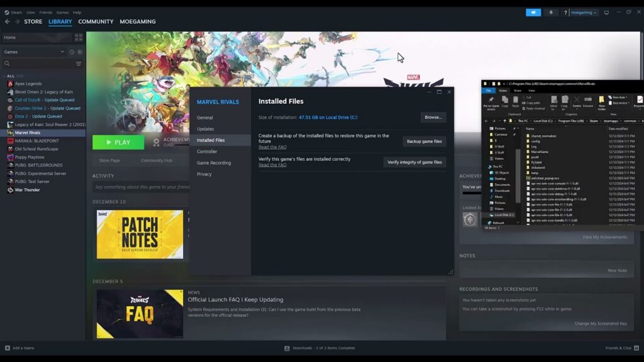644x362 pixels.
Task: Click the green PLAY button
Action: point(118,142)
